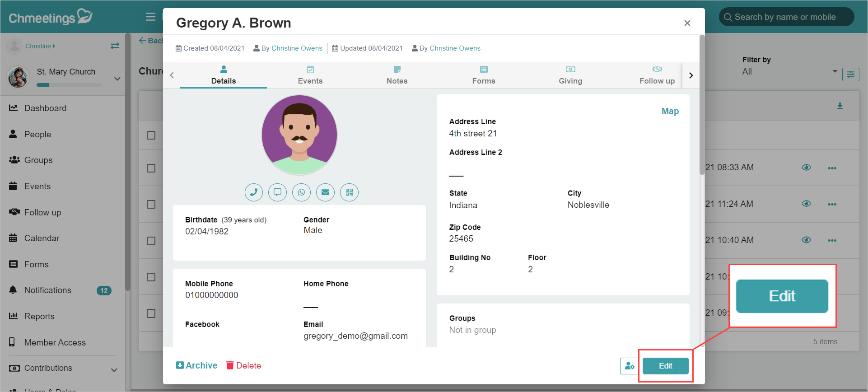Open creator Christine Owens link
This screenshot has height=392, width=868.
click(x=297, y=48)
